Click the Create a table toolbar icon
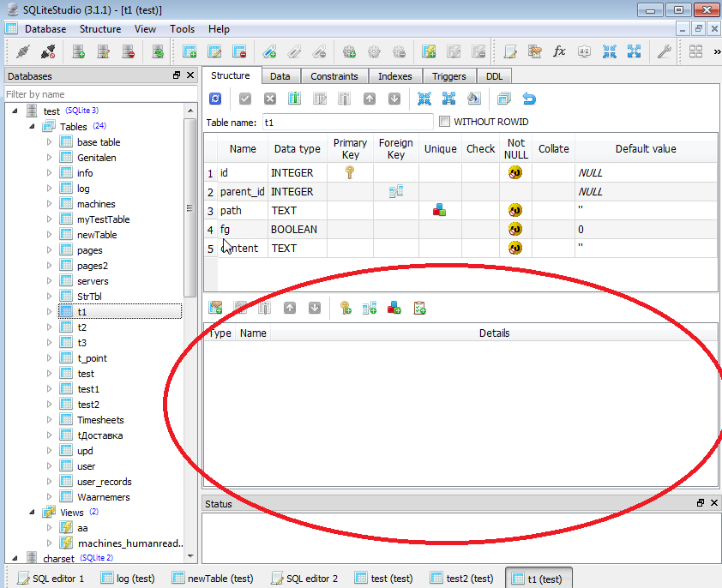 (x=190, y=51)
